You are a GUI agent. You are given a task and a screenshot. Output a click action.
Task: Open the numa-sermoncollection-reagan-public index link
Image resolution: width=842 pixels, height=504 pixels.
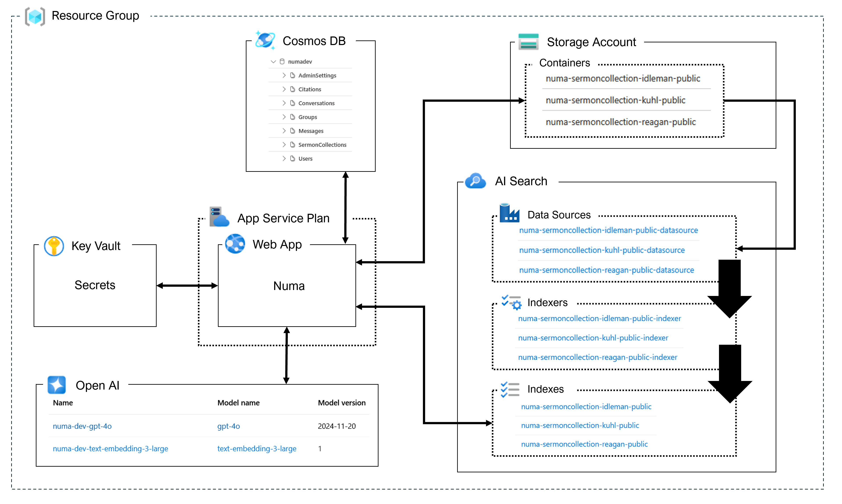tap(584, 444)
